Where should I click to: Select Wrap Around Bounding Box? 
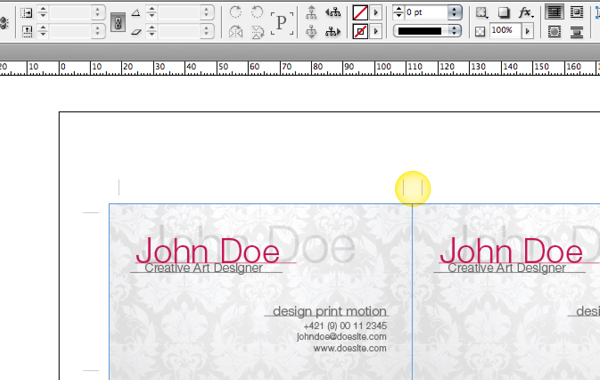click(x=576, y=13)
